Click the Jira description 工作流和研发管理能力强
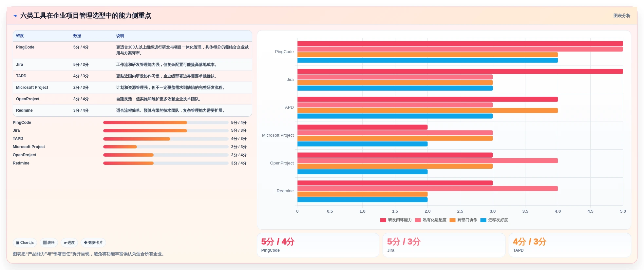This screenshot has width=644, height=270. coord(167,65)
